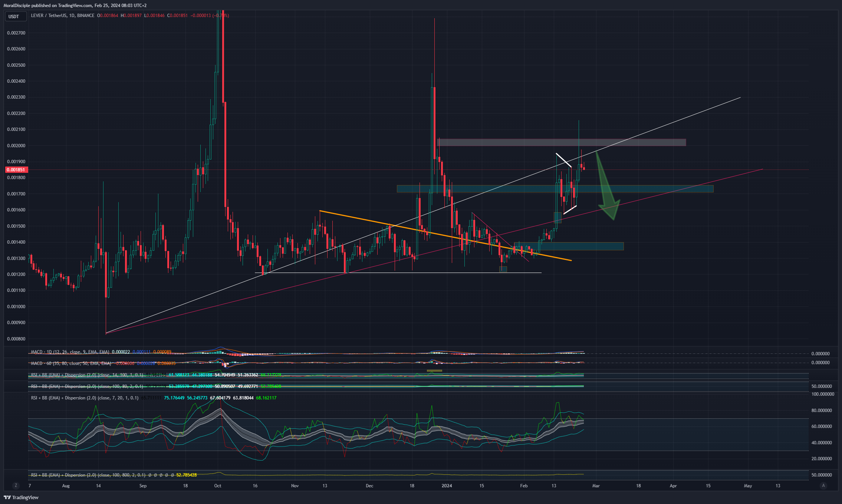
Task: Select the teal zone rectangle near 0.001400
Action: [569, 246]
